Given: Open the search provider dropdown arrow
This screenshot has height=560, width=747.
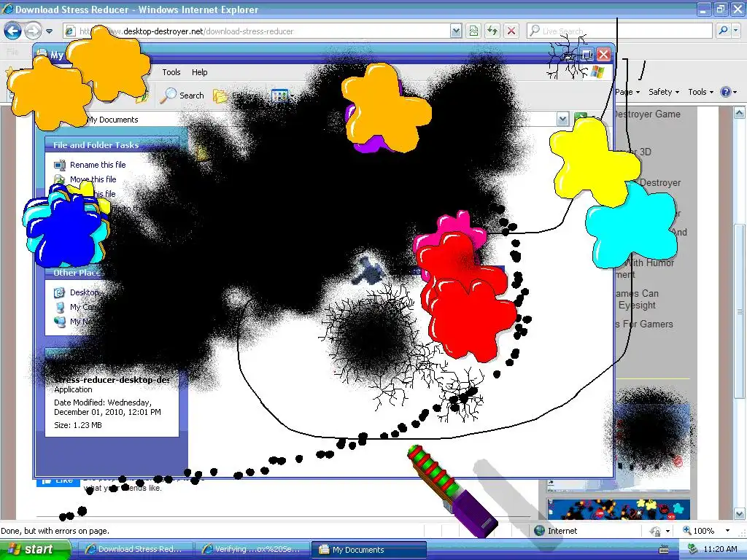Looking at the screenshot, I should coord(736,31).
